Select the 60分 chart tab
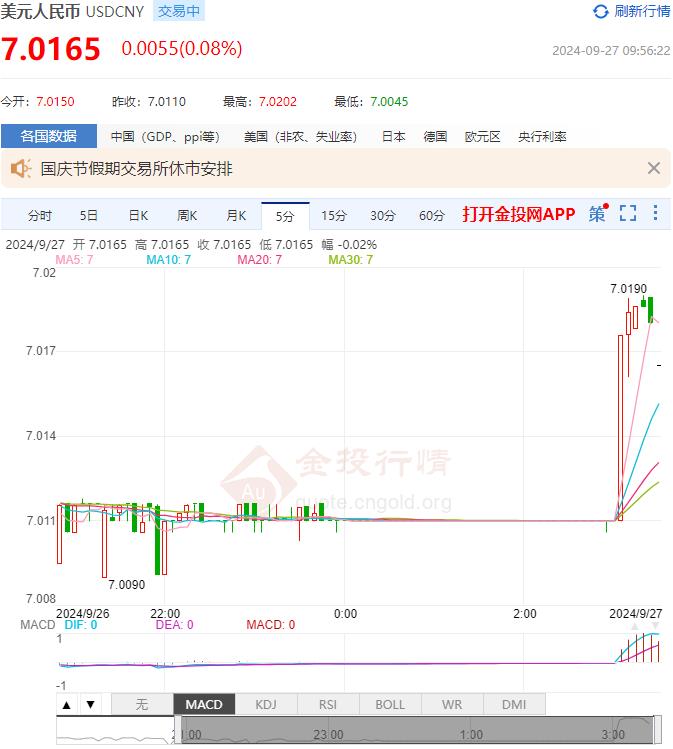The height and width of the screenshot is (749, 673). (x=432, y=215)
